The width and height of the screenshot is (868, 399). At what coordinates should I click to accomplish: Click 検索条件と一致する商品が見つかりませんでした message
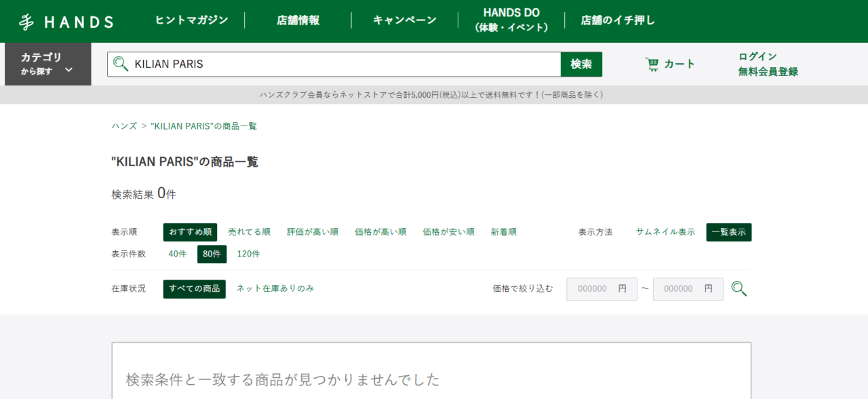pyautogui.click(x=283, y=379)
